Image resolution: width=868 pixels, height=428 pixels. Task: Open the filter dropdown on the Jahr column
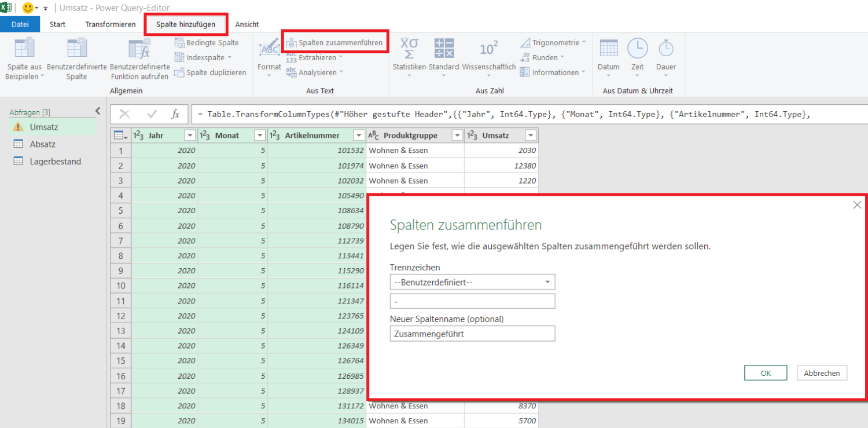pyautogui.click(x=189, y=135)
